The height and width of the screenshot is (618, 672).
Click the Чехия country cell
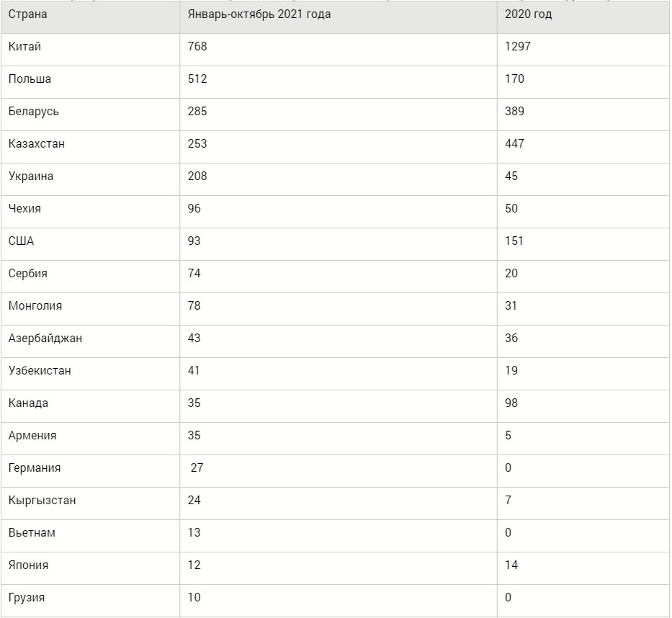click(x=24, y=209)
